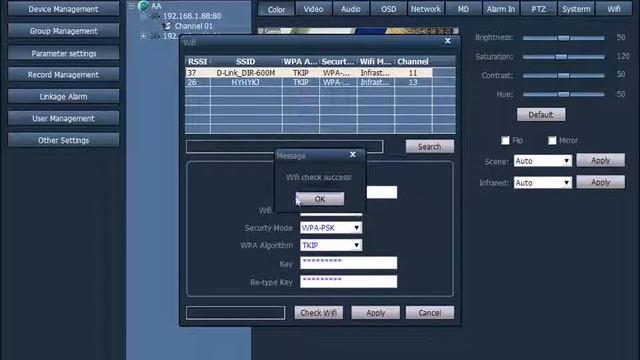Click the device icon for 192.168.1.88:80
Screen dimensions: 640x360
155,16
